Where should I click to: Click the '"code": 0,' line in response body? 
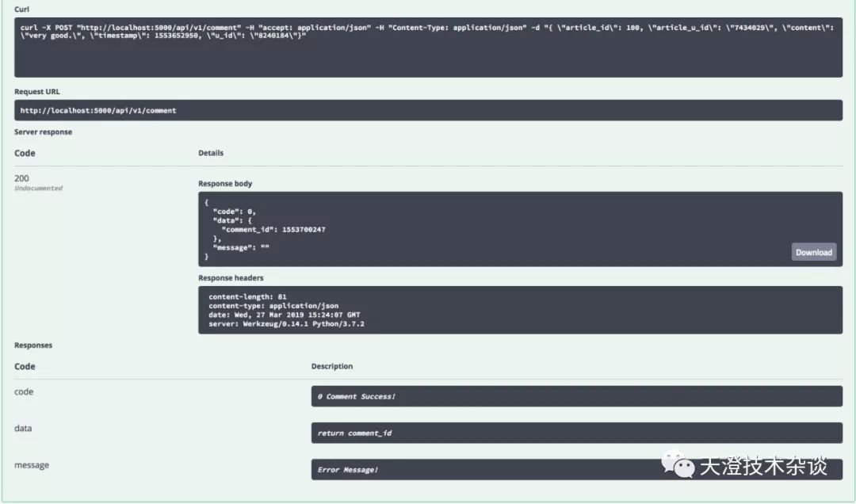pyautogui.click(x=234, y=212)
